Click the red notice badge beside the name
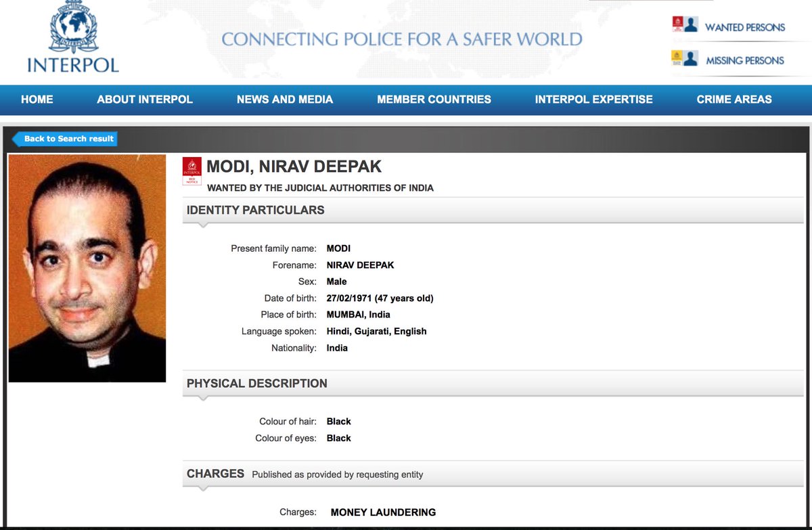Image resolution: width=812 pixels, height=530 pixels. click(x=191, y=171)
